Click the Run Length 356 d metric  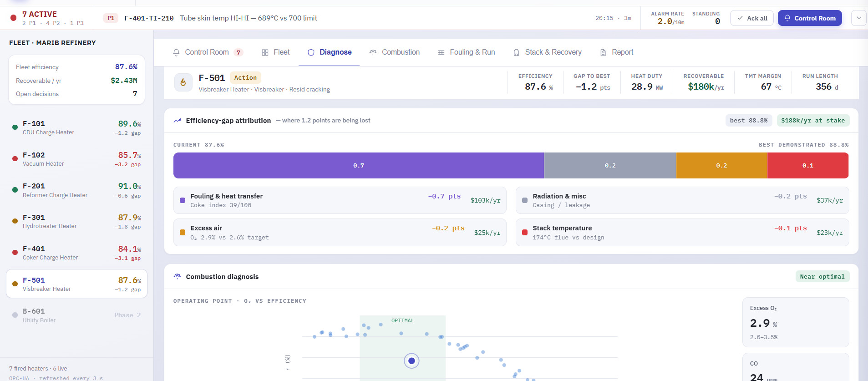pyautogui.click(x=820, y=82)
